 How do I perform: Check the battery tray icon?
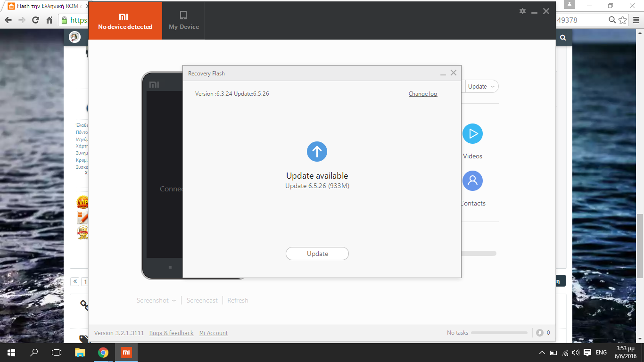553,353
